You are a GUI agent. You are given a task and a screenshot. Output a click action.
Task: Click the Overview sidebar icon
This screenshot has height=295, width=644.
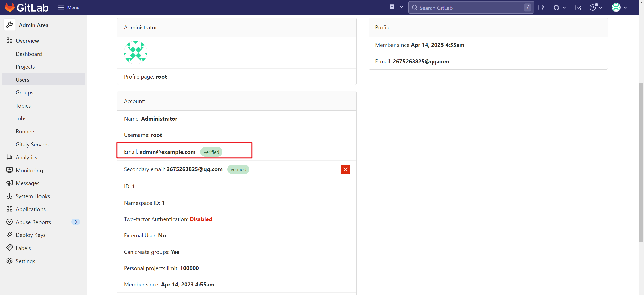click(9, 40)
